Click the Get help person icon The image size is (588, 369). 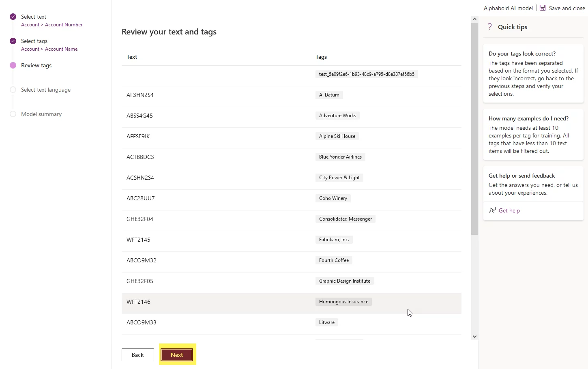[x=492, y=210]
